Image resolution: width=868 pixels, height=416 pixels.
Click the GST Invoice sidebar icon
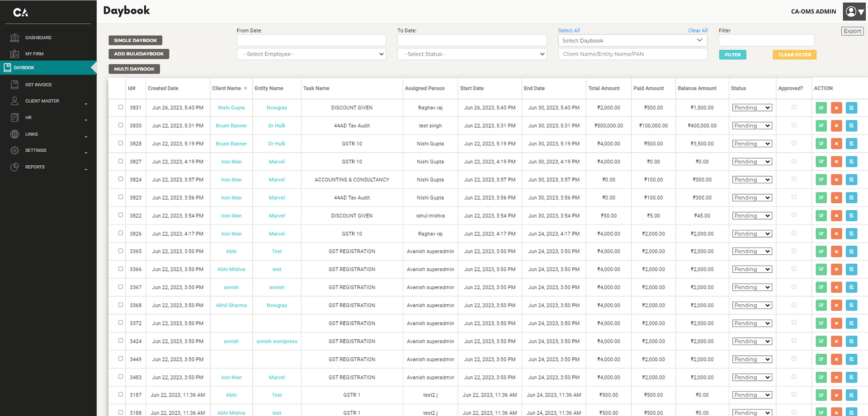[x=14, y=84]
